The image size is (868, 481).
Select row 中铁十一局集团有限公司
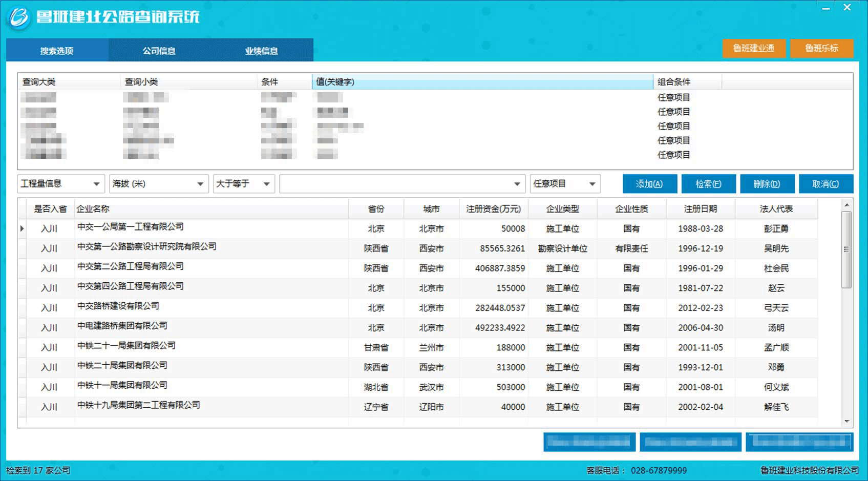(418, 387)
